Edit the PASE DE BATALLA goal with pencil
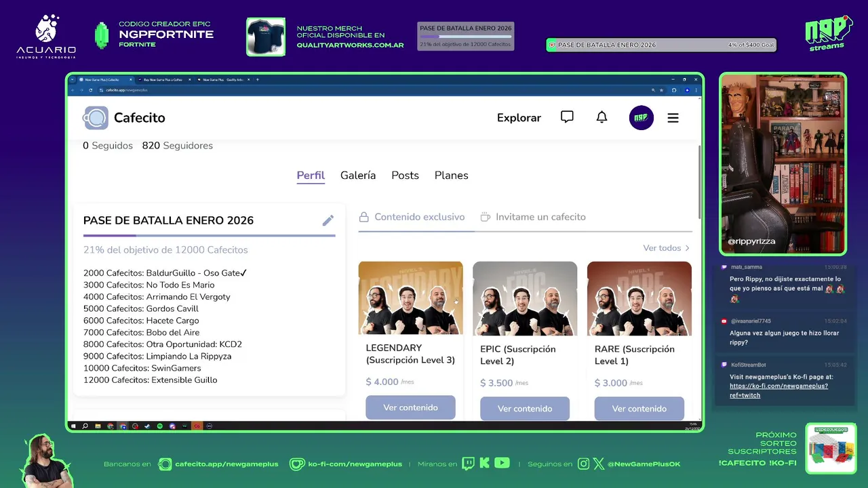 (x=328, y=220)
